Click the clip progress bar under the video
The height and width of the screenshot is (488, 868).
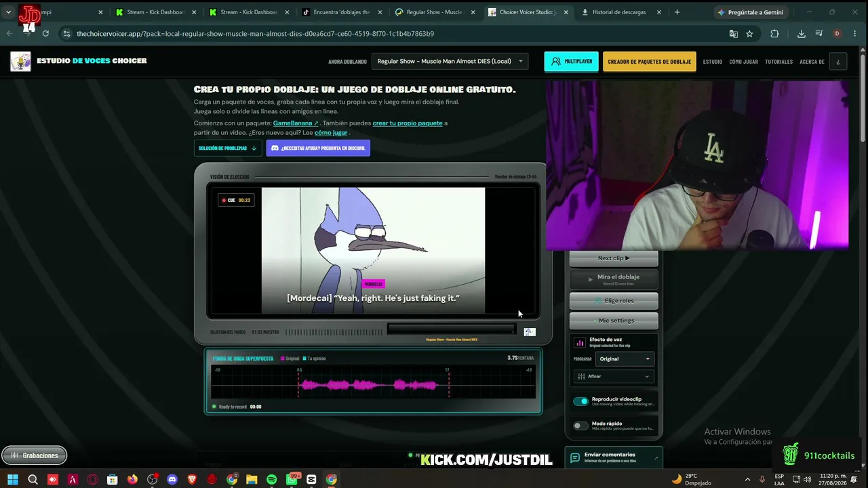click(451, 329)
